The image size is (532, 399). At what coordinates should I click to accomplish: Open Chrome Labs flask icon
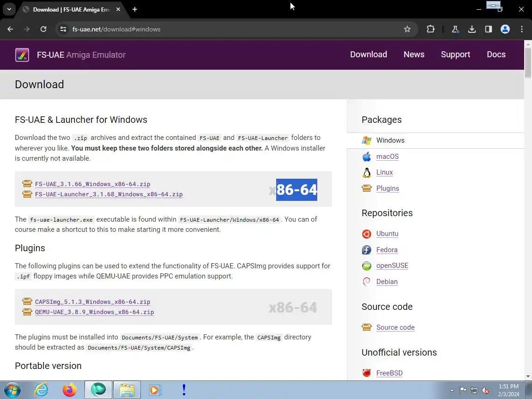click(x=455, y=29)
